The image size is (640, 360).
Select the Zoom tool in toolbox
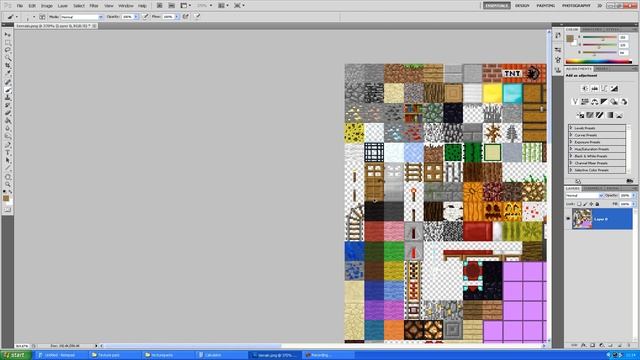point(7,184)
